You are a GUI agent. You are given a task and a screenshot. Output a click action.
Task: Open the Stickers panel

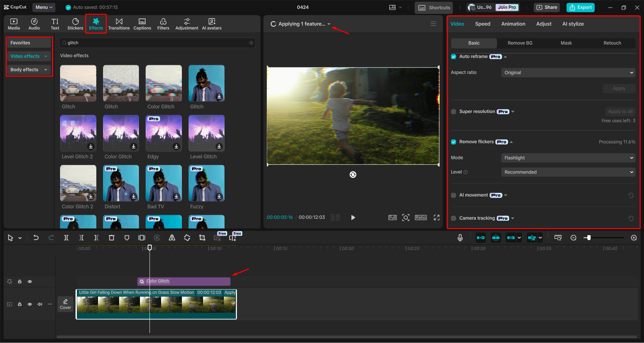75,24
